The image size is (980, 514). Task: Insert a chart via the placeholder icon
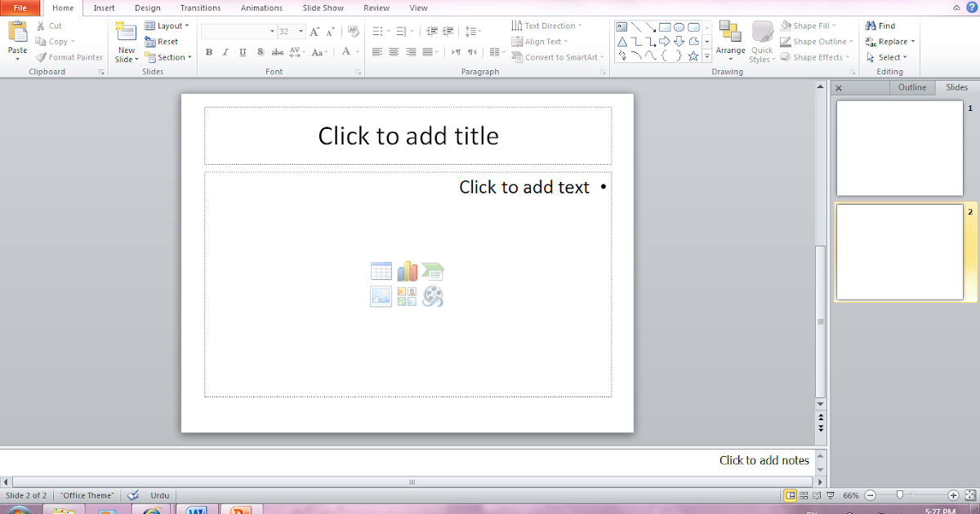pos(407,271)
